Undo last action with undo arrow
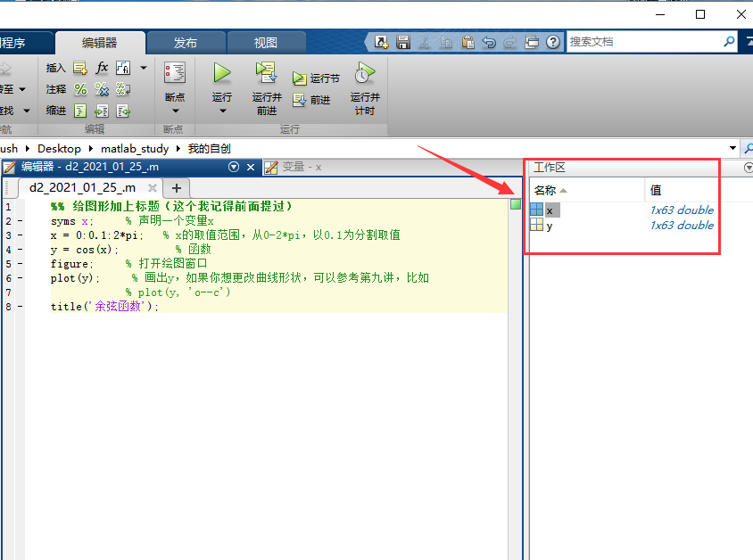753x560 pixels. [x=489, y=42]
